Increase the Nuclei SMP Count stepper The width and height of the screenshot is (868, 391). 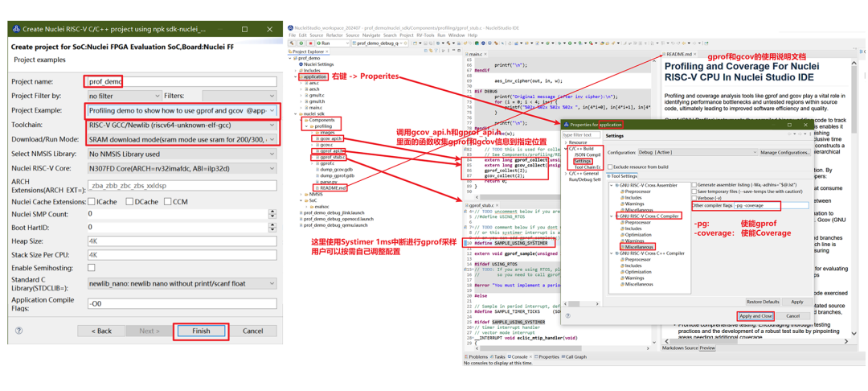click(272, 212)
